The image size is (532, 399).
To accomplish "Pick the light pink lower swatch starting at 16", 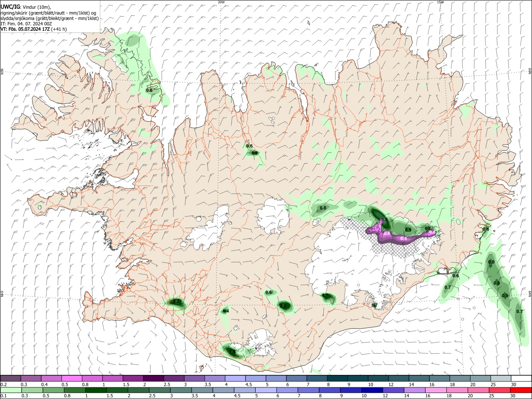I will pos(435,390).
